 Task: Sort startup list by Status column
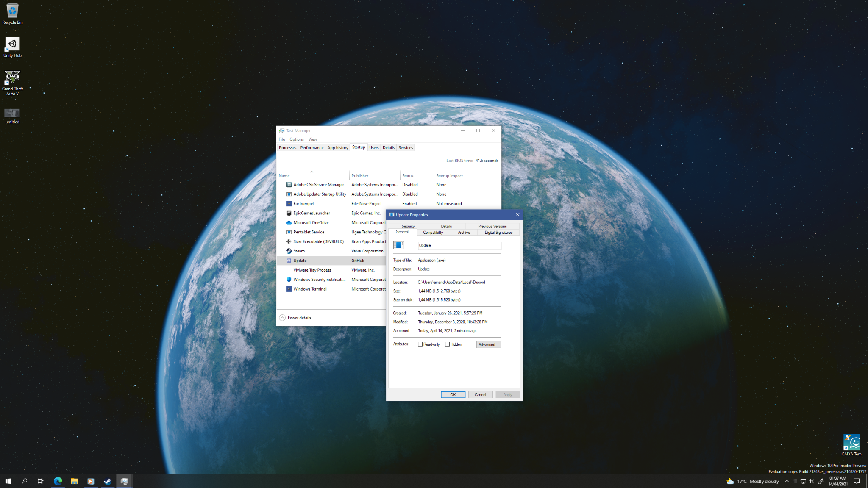(417, 175)
